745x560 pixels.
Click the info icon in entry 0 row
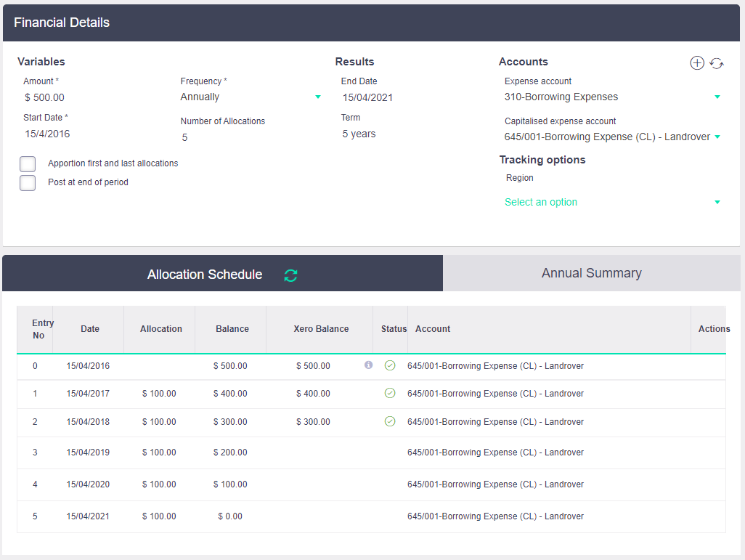[x=368, y=365]
